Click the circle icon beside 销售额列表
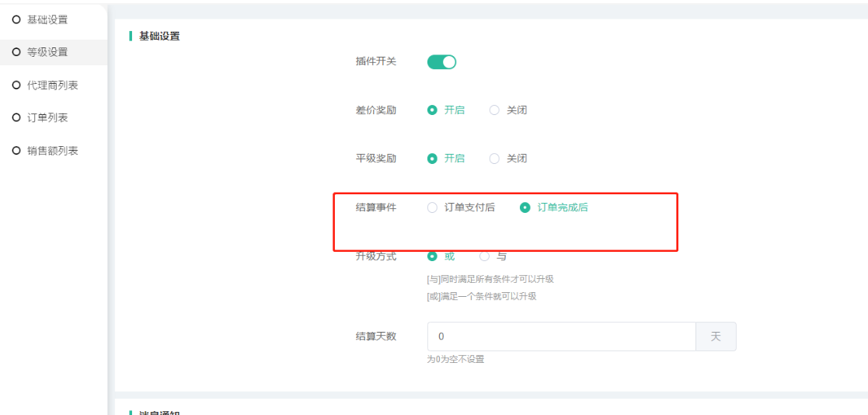Screen dimensions: 868x415 [x=16, y=151]
